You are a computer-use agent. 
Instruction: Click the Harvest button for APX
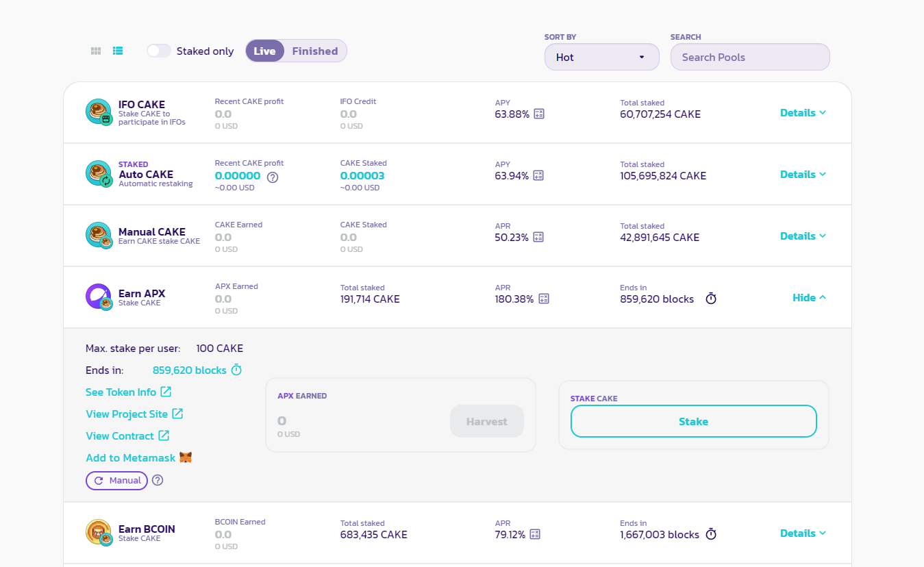click(x=487, y=422)
